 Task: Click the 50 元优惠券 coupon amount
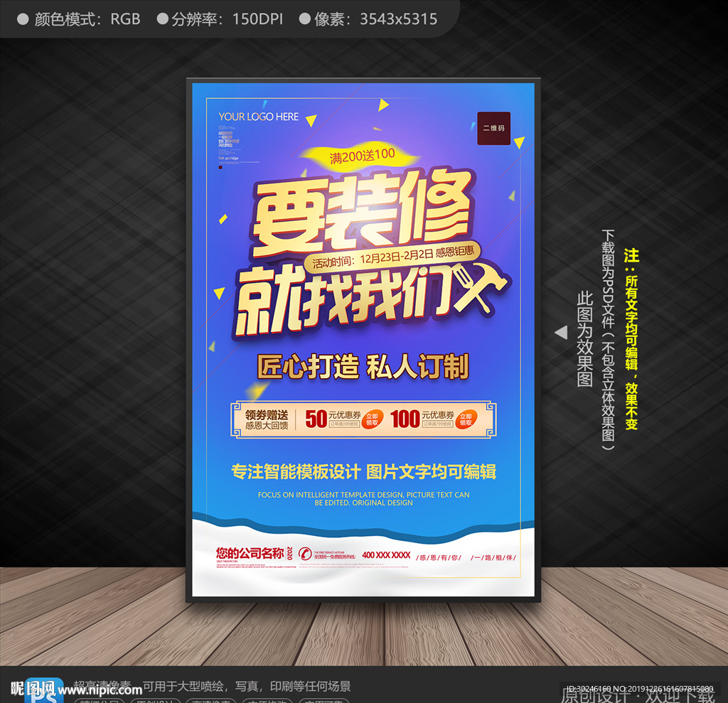333,419
